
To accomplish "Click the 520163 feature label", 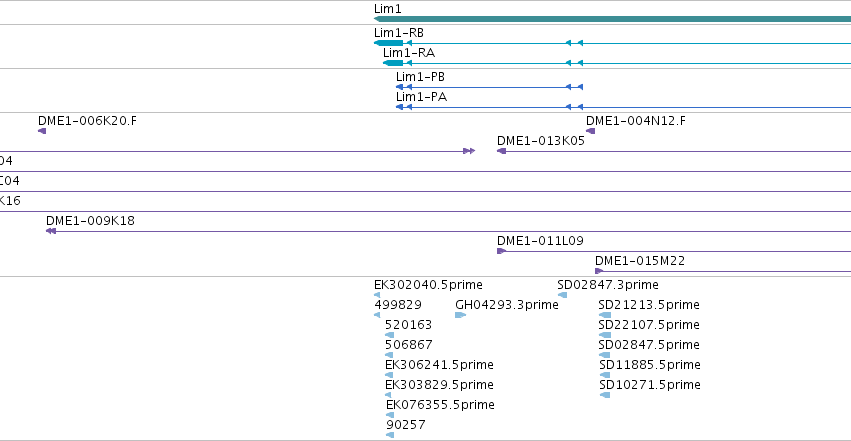I will pos(408,325).
